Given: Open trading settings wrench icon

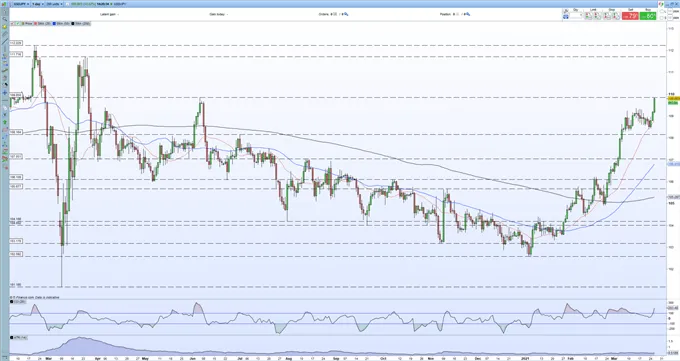Looking at the screenshot, I should tap(566, 11).
